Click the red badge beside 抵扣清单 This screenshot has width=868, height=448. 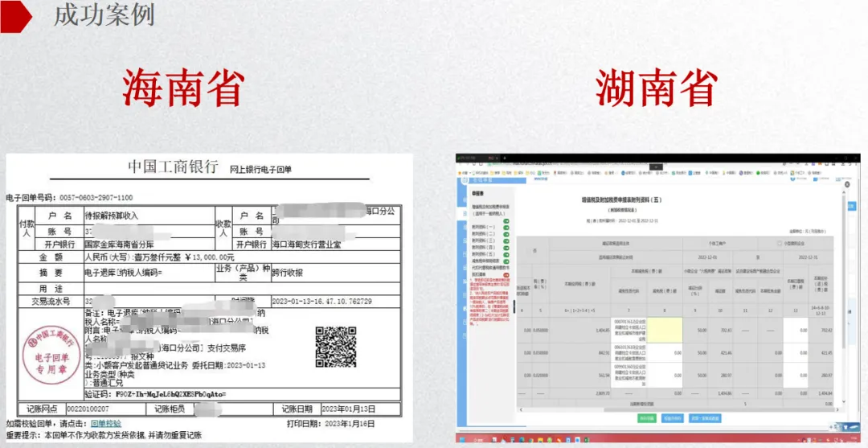pyautogui.click(x=506, y=274)
